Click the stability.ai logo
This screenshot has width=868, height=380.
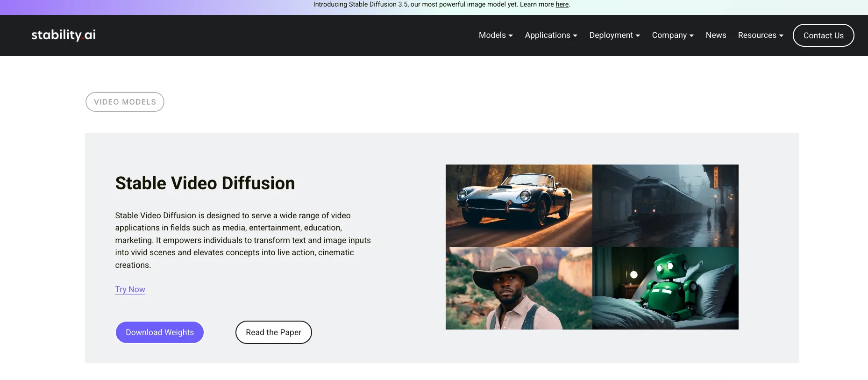[x=64, y=35]
